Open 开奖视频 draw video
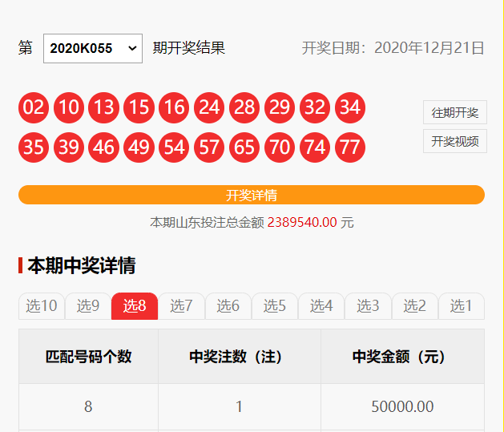 coord(454,141)
